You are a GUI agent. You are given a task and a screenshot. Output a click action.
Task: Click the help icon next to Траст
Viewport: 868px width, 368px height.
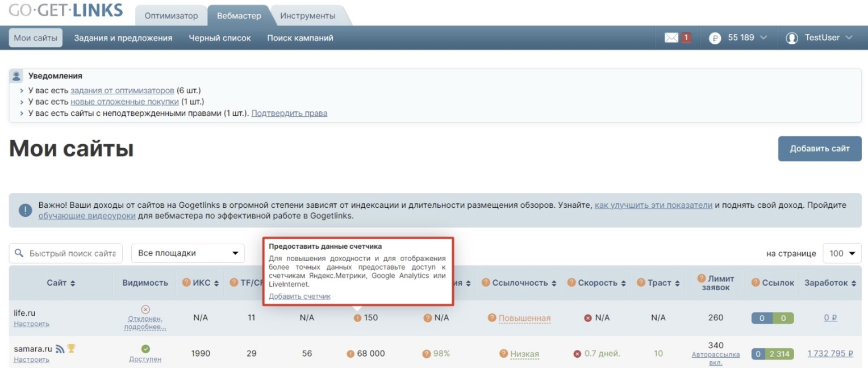click(641, 283)
